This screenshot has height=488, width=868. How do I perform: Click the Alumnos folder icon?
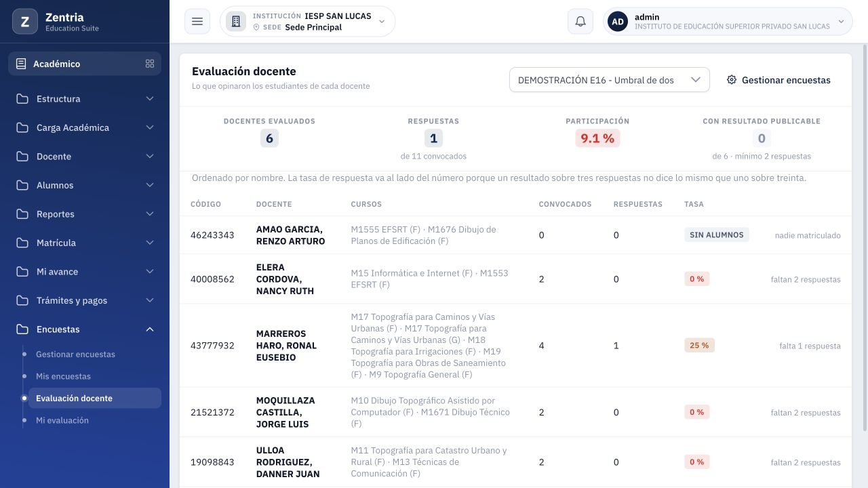[x=23, y=185]
